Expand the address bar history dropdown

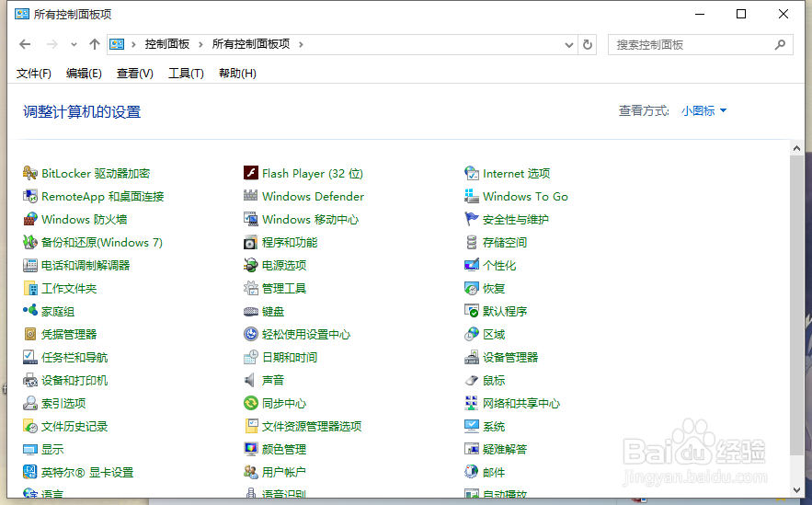(x=569, y=44)
